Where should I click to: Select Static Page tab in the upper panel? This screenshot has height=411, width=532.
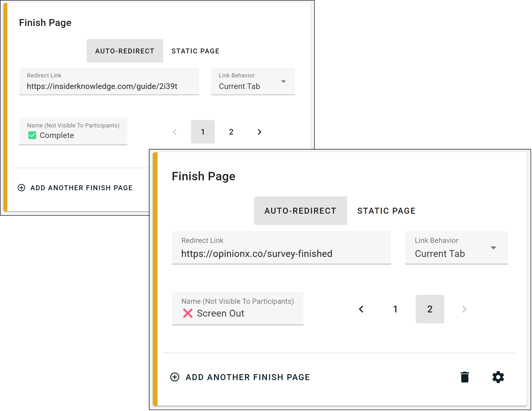(195, 51)
